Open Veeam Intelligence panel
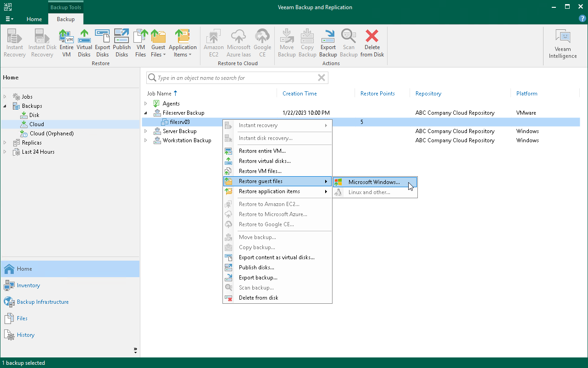 coord(563,44)
